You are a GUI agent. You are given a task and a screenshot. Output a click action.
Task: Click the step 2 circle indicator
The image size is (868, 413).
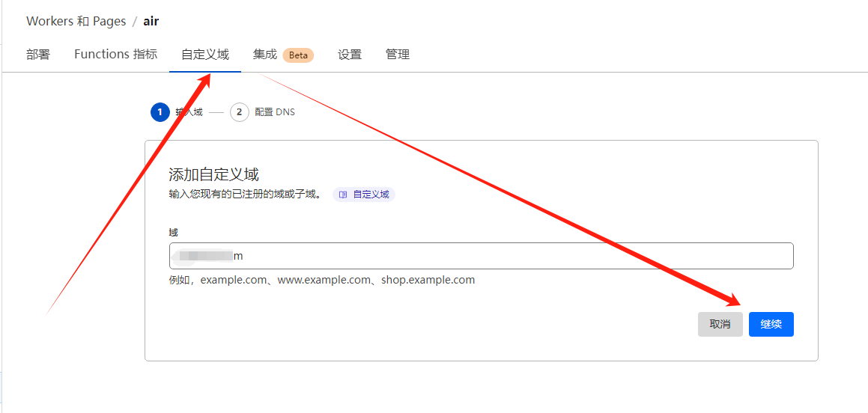pyautogui.click(x=239, y=112)
